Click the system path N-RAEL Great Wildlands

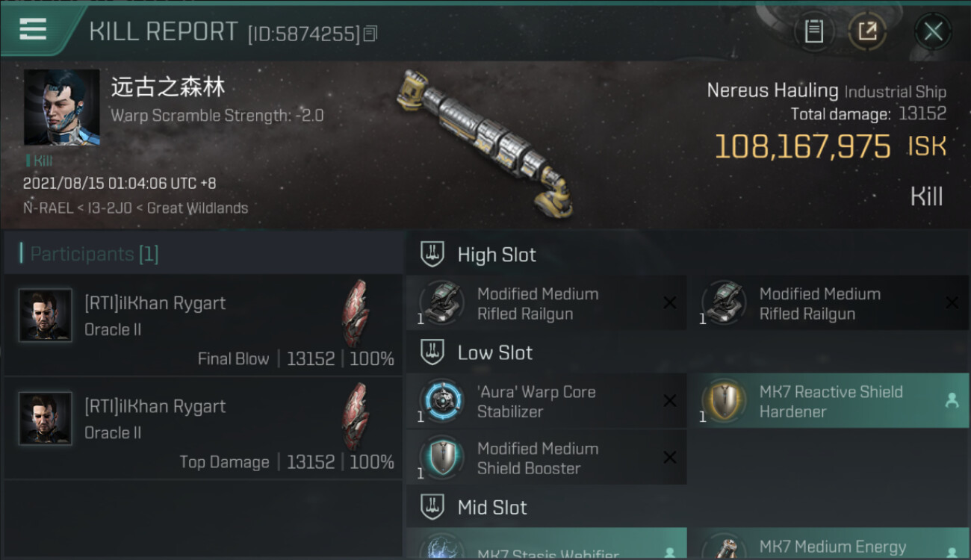(136, 208)
